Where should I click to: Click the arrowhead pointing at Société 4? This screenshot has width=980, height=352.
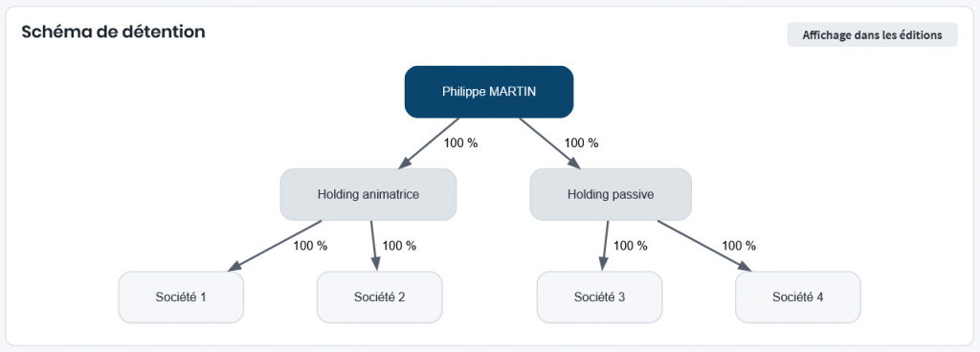[744, 266]
